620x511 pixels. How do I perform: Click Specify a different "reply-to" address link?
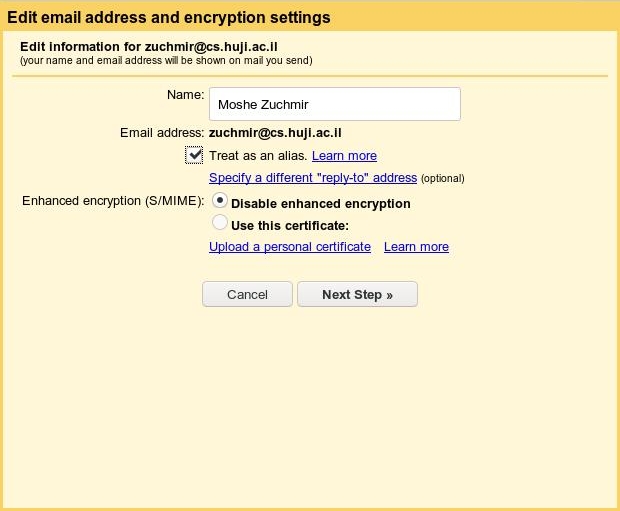tap(312, 178)
